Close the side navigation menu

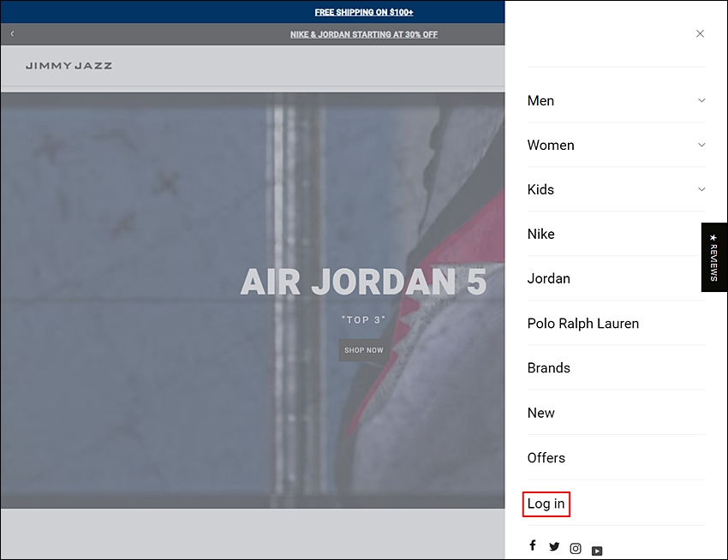pos(700,34)
